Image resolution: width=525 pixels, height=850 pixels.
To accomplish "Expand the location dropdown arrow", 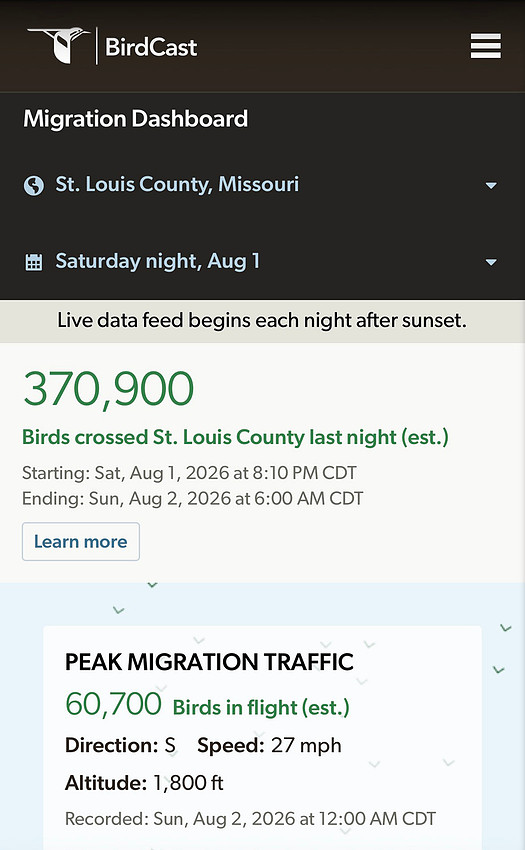I will point(491,185).
